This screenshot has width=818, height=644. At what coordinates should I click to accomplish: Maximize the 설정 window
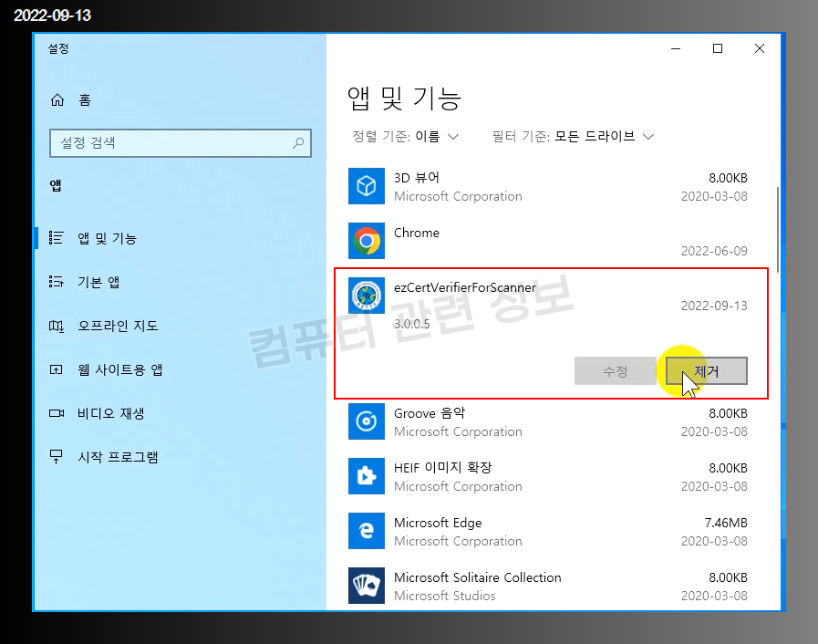pyautogui.click(x=718, y=48)
